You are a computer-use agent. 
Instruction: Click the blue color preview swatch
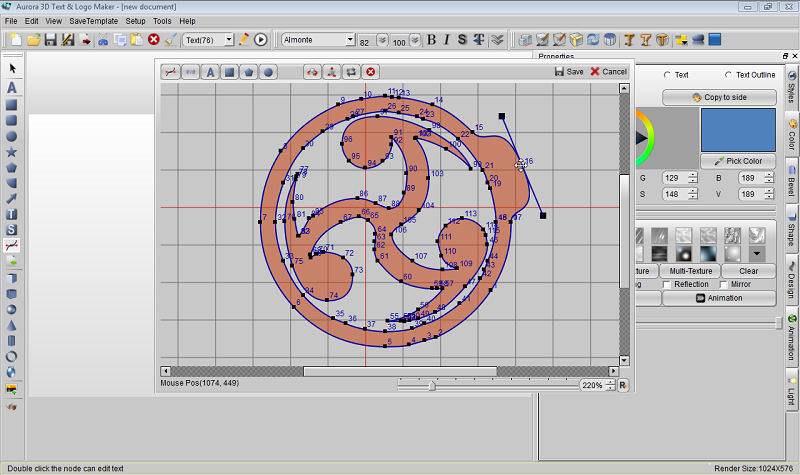[737, 130]
